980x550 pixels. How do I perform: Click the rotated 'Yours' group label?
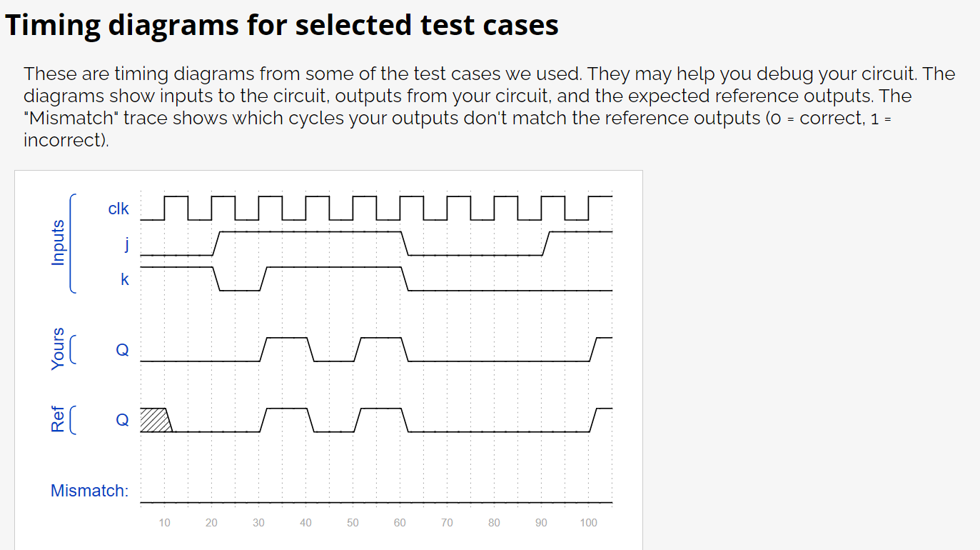[x=59, y=349]
